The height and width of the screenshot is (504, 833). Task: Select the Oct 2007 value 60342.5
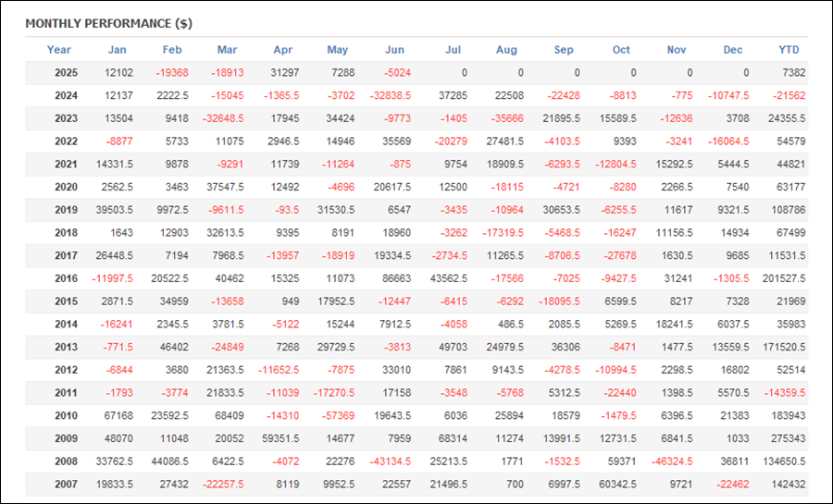pos(617,485)
